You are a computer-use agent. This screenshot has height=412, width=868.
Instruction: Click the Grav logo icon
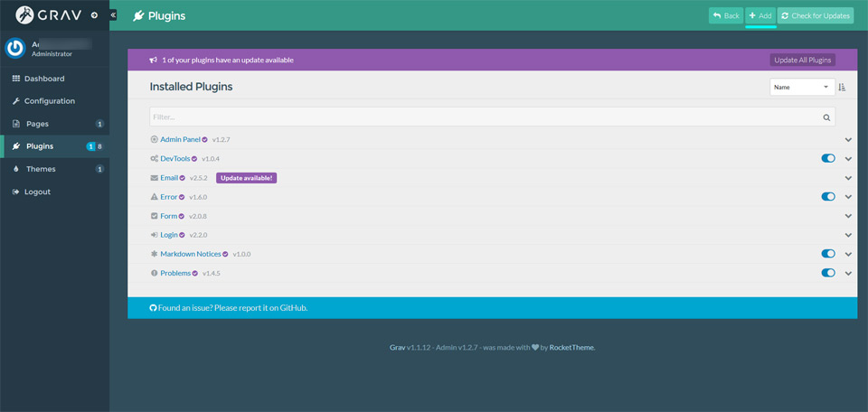click(x=25, y=15)
